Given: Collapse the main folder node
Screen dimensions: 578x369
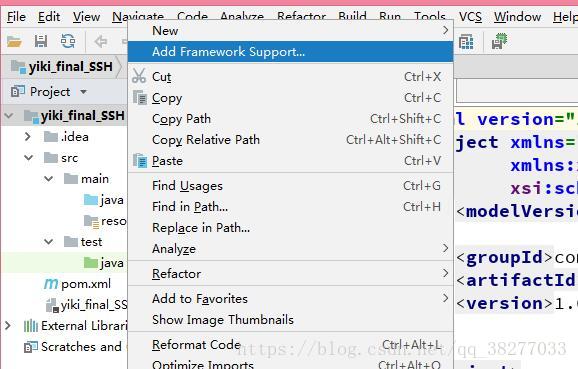Looking at the screenshot, I should point(49,179).
